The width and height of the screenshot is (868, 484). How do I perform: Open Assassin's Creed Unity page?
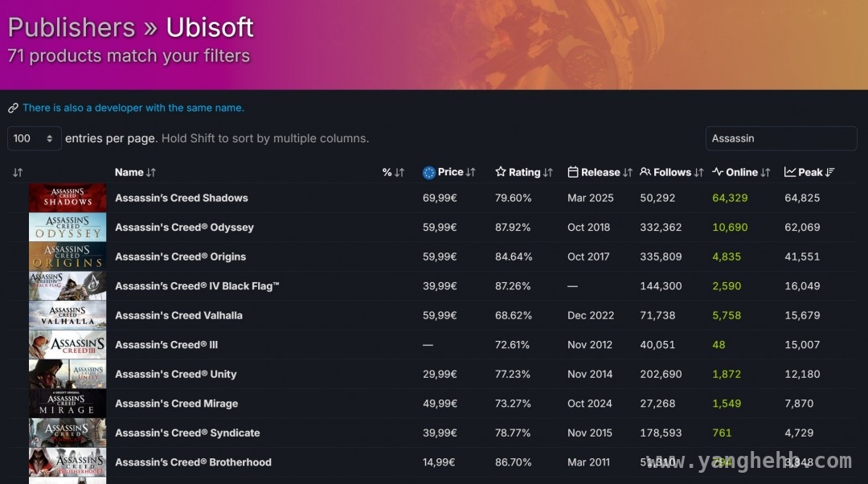coord(176,374)
